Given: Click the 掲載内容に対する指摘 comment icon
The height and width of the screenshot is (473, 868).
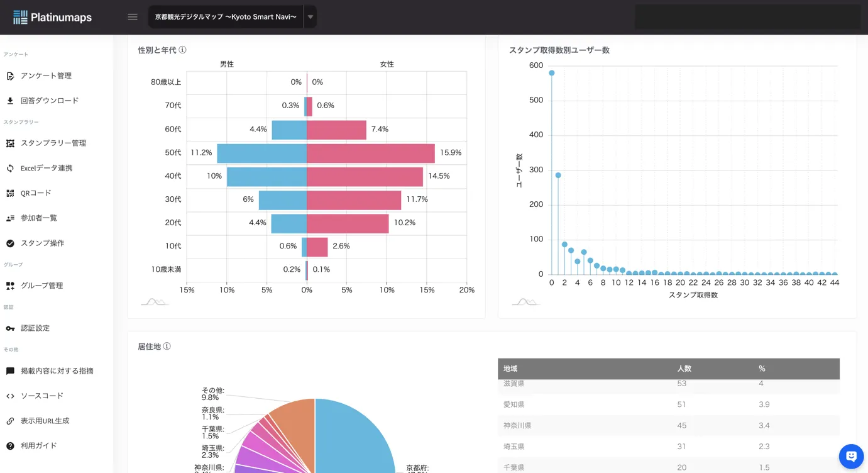Looking at the screenshot, I should (x=10, y=371).
